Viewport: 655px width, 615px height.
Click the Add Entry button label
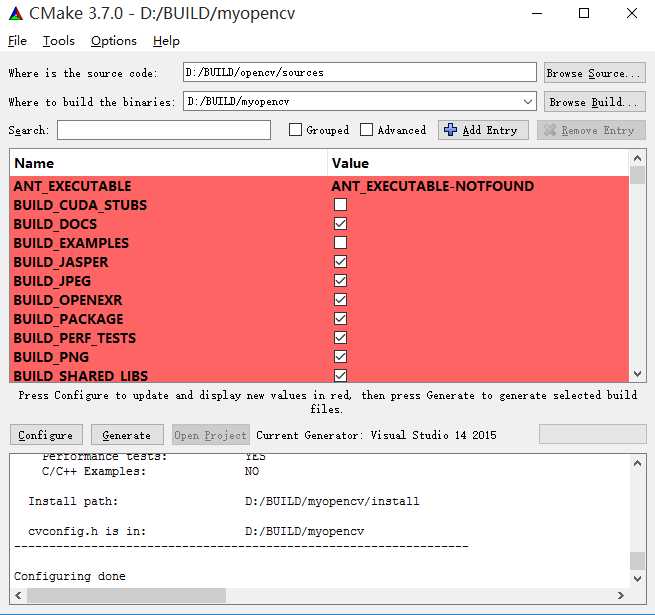(x=490, y=130)
